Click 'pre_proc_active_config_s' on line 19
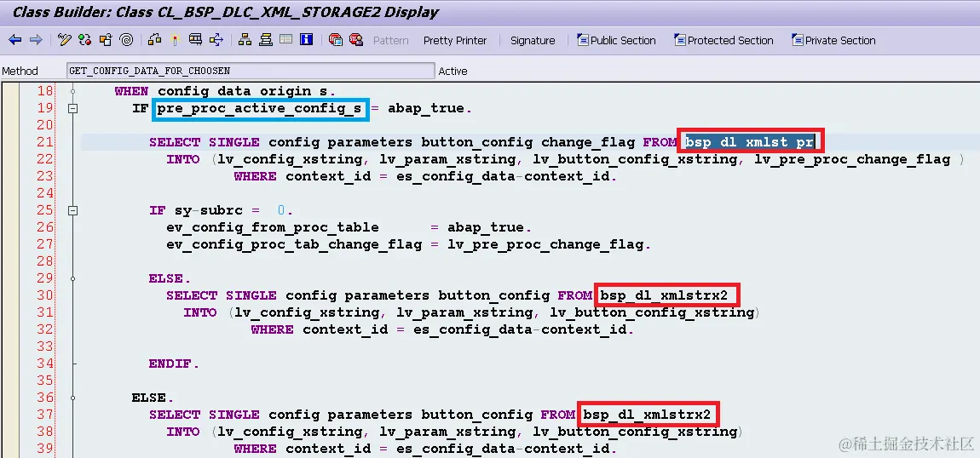The image size is (980, 458). 259,109
